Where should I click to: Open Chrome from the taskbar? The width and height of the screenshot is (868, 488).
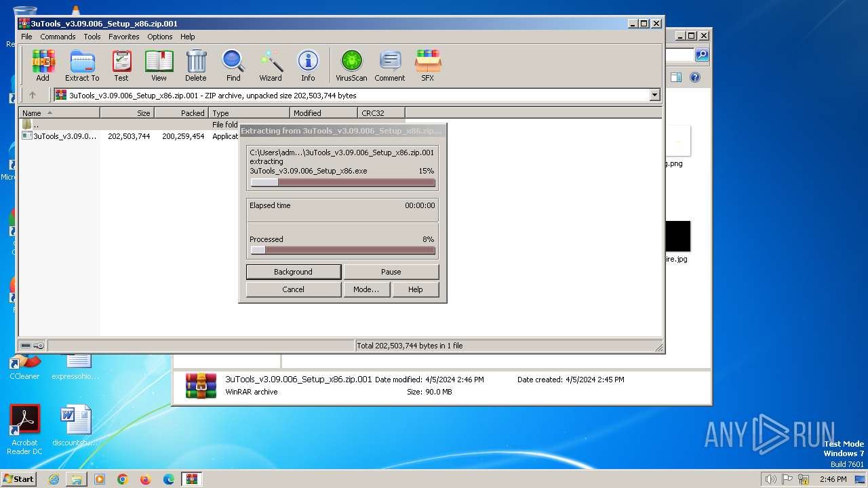(123, 479)
